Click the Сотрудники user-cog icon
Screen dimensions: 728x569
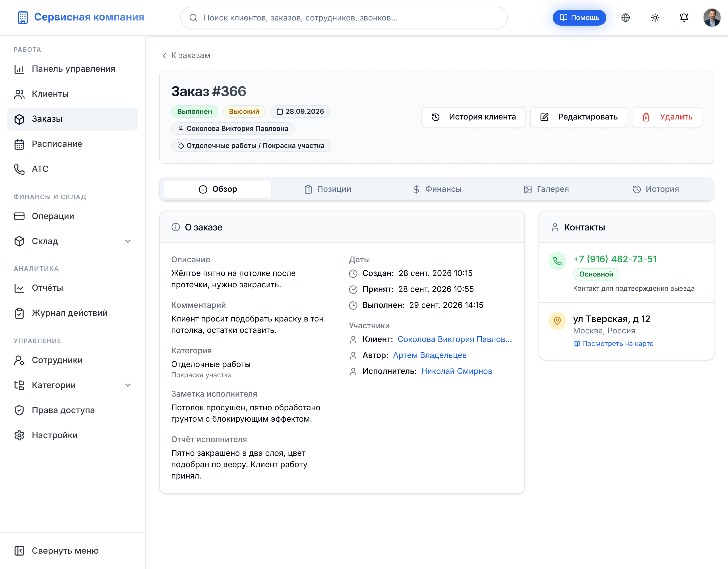[19, 360]
